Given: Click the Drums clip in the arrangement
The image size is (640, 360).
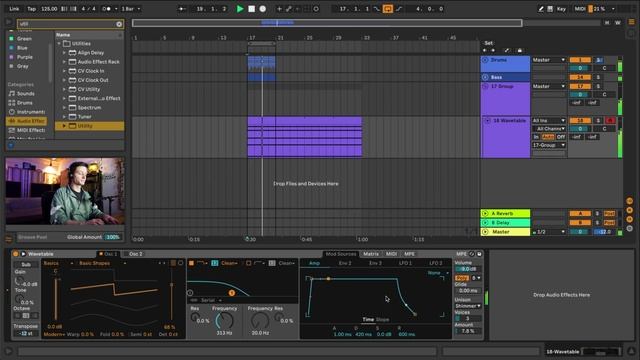Looking at the screenshot, I should [x=261, y=63].
